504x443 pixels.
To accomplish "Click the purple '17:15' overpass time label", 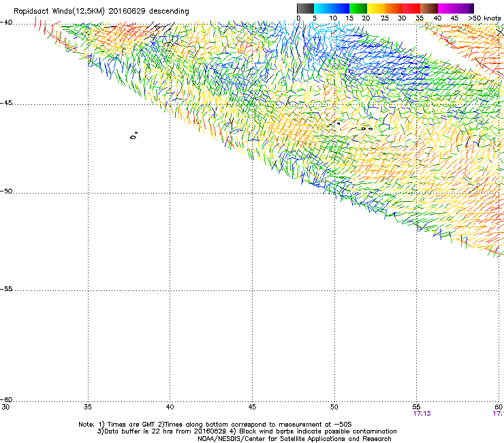I will (422, 414).
